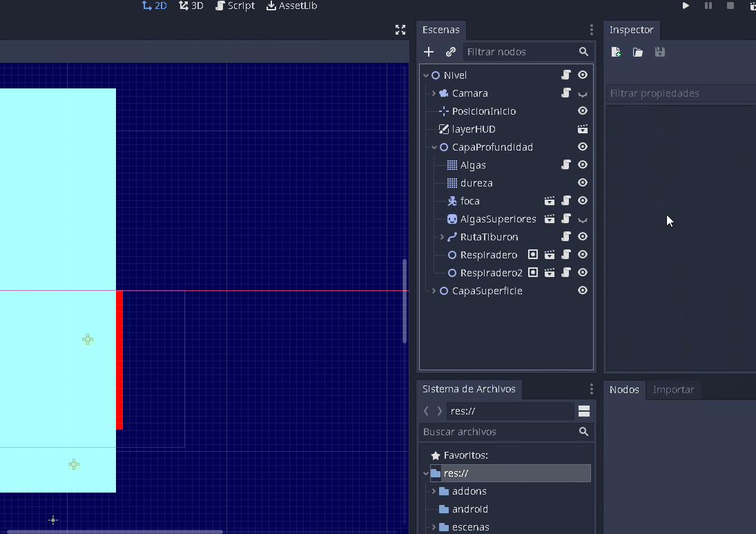The image size is (756, 534).
Task: Show the hidden AlgasSuperiores node
Action: tap(583, 220)
